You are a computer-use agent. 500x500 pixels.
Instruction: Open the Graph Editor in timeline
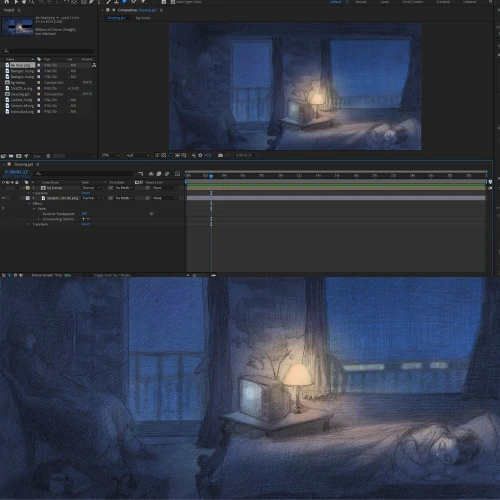coord(177,174)
